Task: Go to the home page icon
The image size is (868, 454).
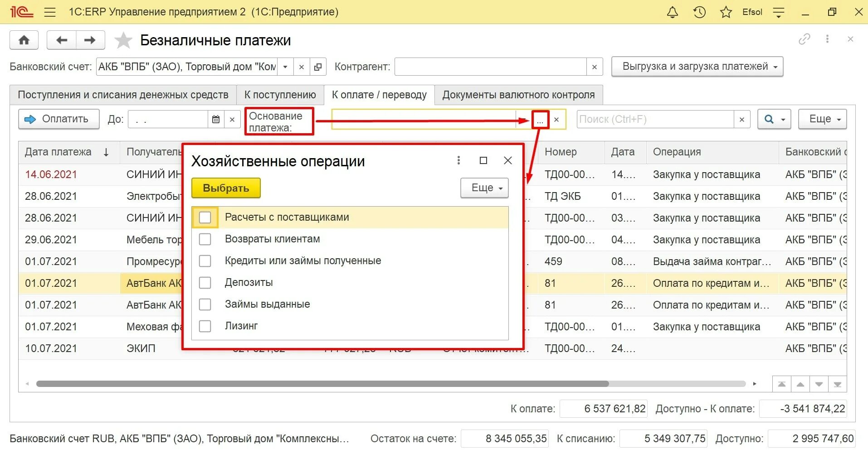Action: click(x=24, y=40)
